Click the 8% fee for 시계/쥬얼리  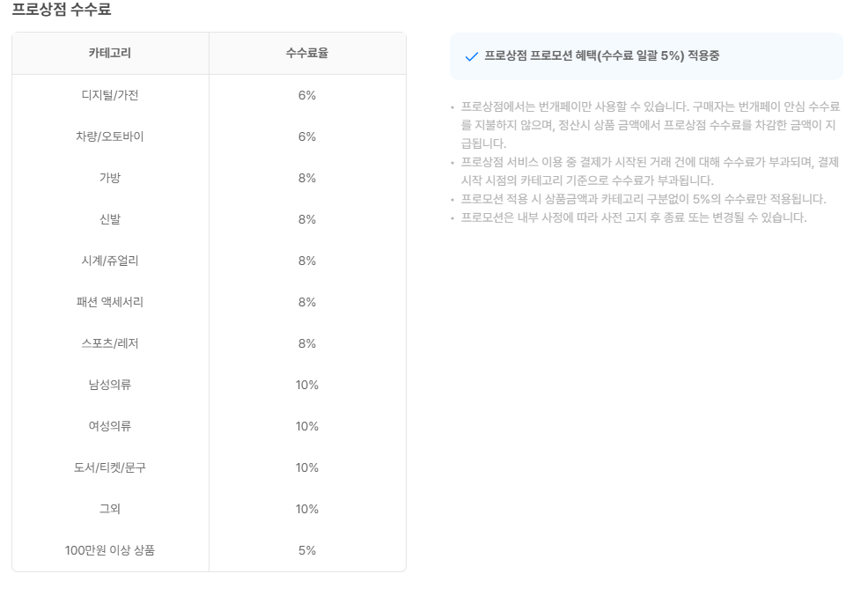(307, 261)
